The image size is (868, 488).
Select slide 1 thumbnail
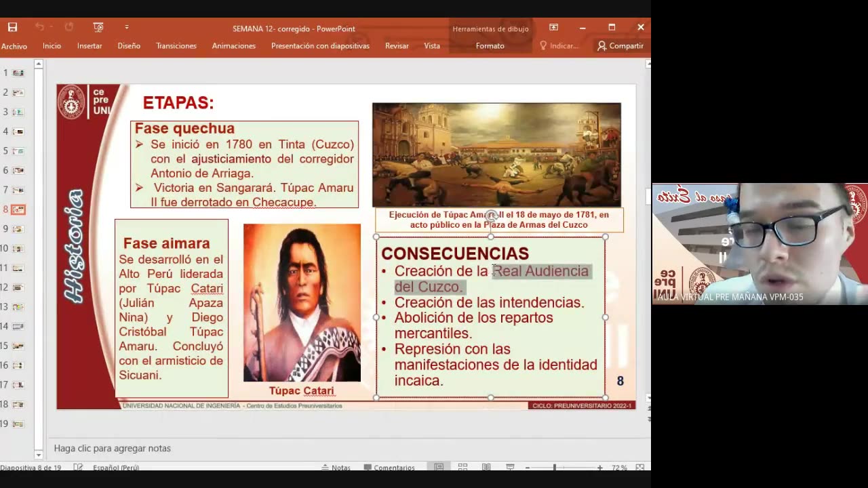click(18, 73)
